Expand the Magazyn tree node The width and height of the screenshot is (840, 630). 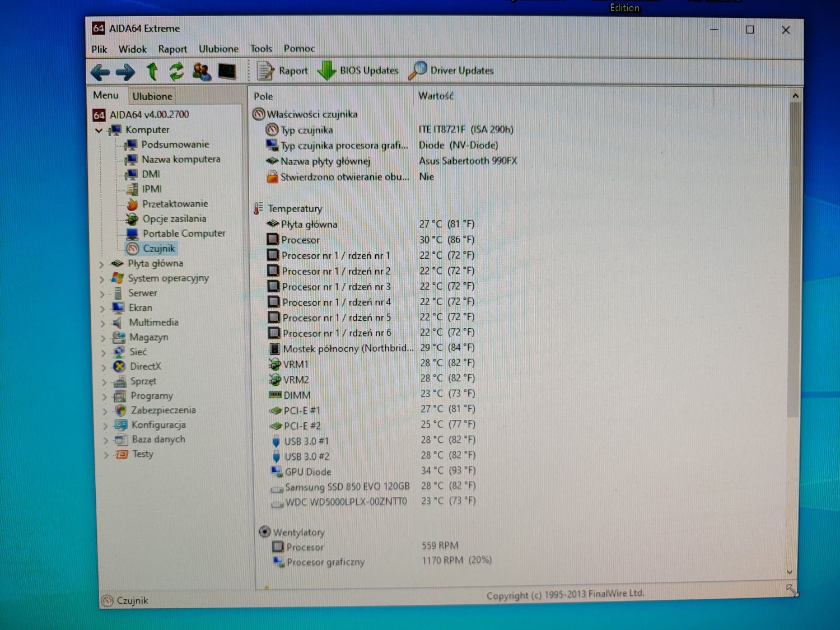click(x=104, y=338)
